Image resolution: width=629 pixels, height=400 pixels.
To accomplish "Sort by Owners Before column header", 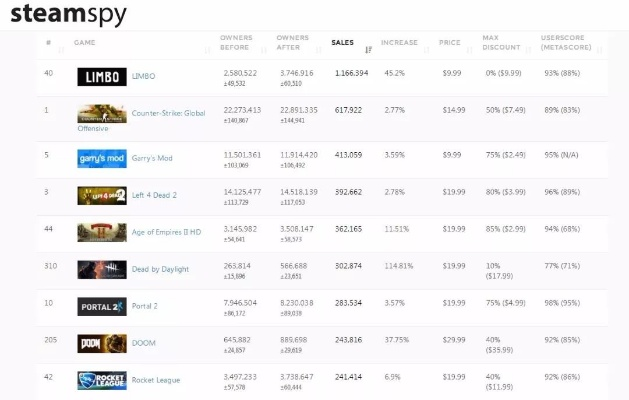I will [236, 42].
